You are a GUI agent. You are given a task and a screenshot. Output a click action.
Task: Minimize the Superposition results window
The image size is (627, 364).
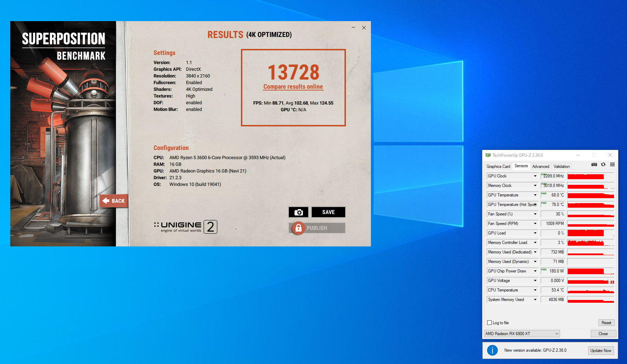(353, 27)
